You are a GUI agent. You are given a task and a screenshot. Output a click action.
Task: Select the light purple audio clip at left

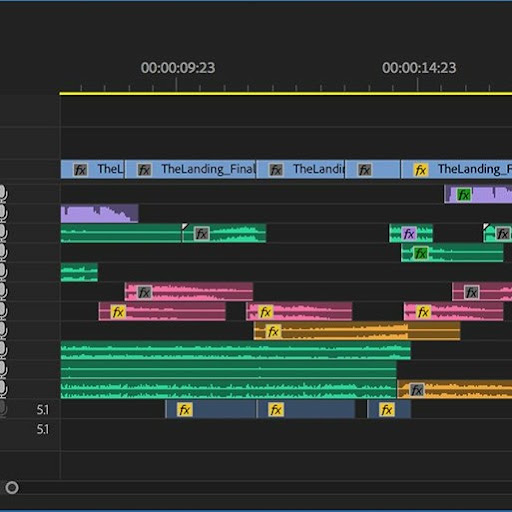[99, 213]
